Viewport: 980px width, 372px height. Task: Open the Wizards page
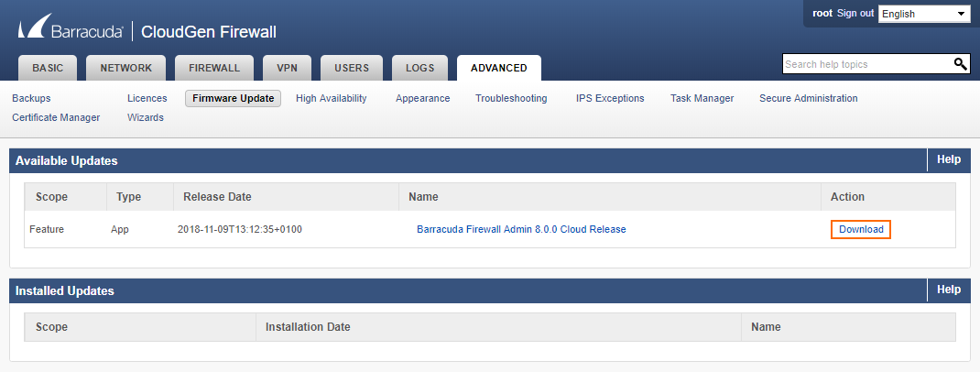tap(145, 117)
